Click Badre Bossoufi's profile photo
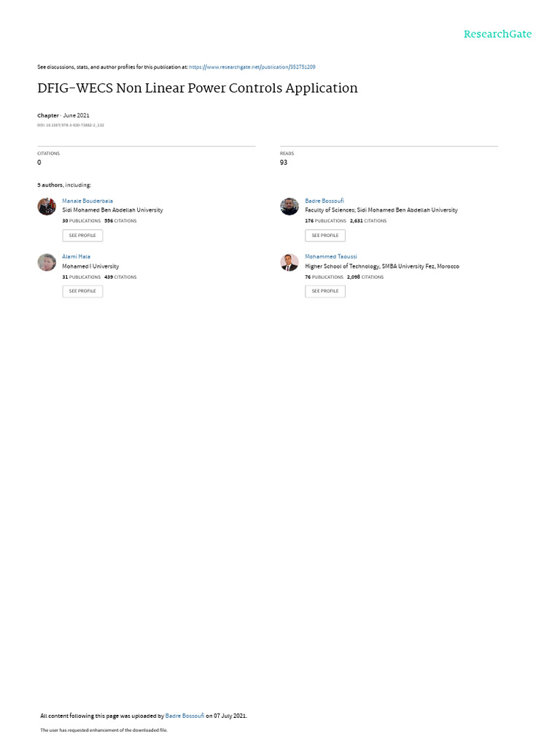560x747 pixels. [x=289, y=206]
